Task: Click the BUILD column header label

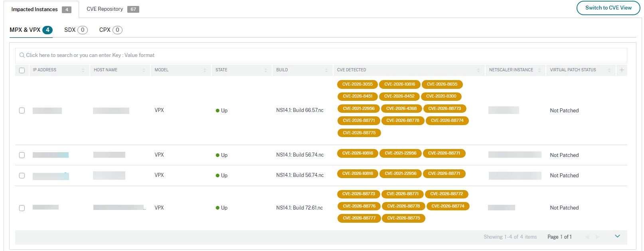Action: 282,70
